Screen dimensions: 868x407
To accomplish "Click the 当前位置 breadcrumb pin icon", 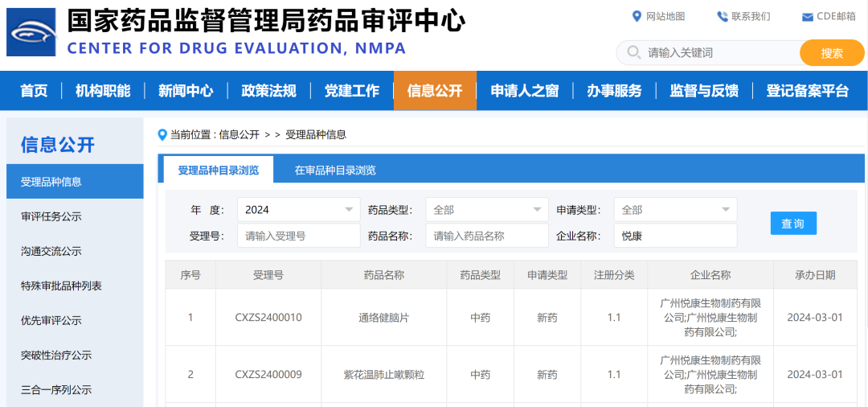I will click(x=162, y=134).
